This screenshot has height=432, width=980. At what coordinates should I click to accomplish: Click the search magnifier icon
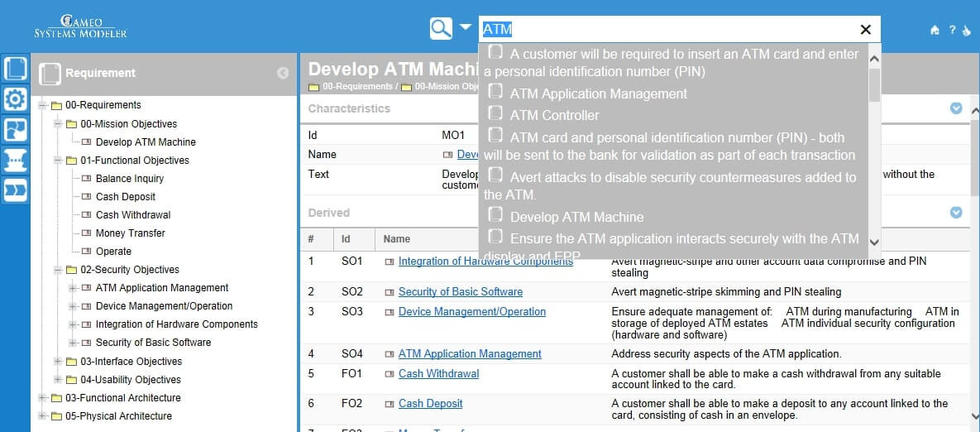(x=441, y=29)
